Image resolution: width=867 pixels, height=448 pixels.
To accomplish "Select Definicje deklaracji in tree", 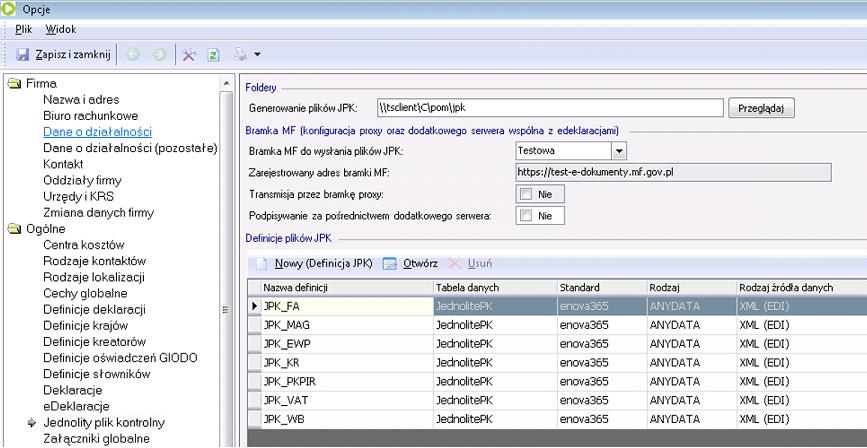I will [95, 310].
